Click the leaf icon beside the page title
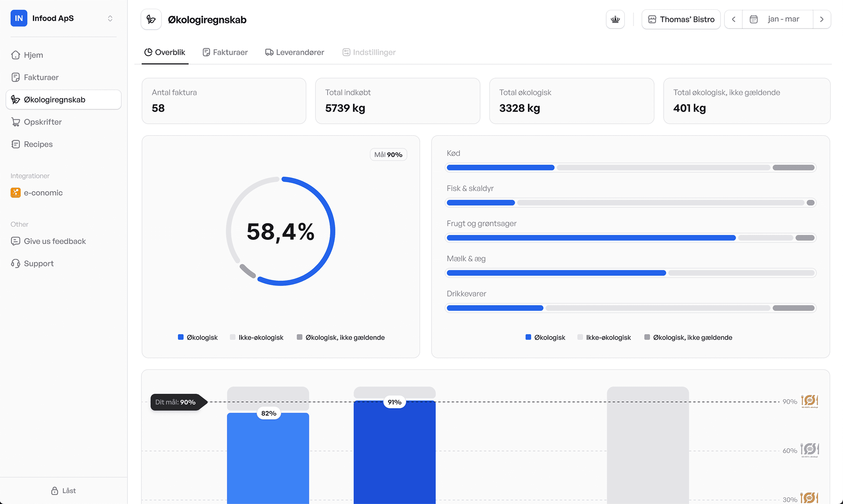 point(151,19)
